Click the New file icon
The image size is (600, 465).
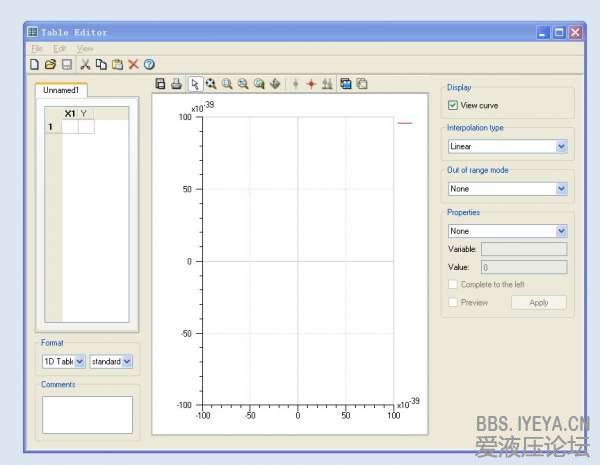tap(34, 64)
